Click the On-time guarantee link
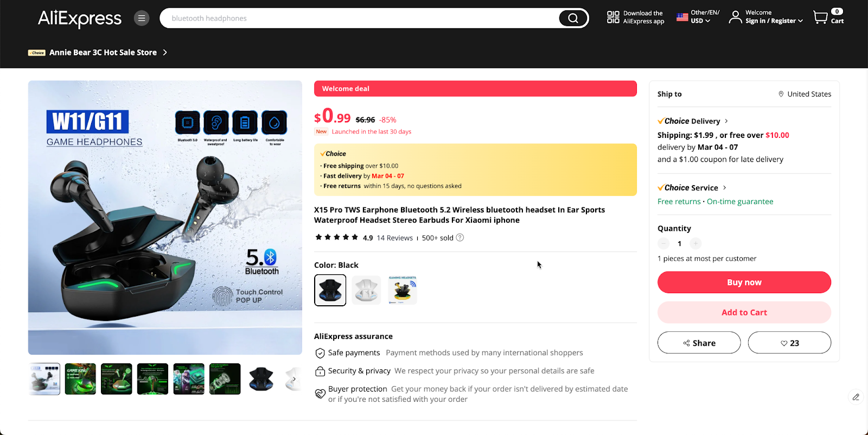Viewport: 868px width, 435px height. 740,201
